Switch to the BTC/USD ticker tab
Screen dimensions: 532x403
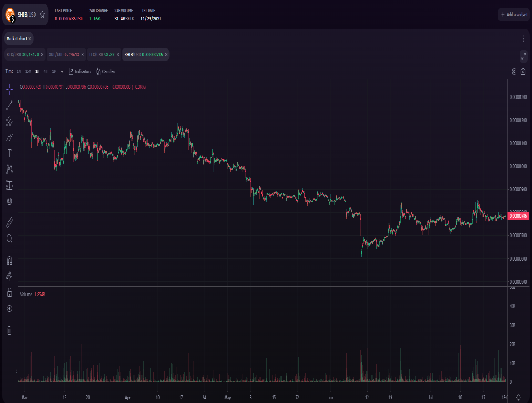point(22,55)
